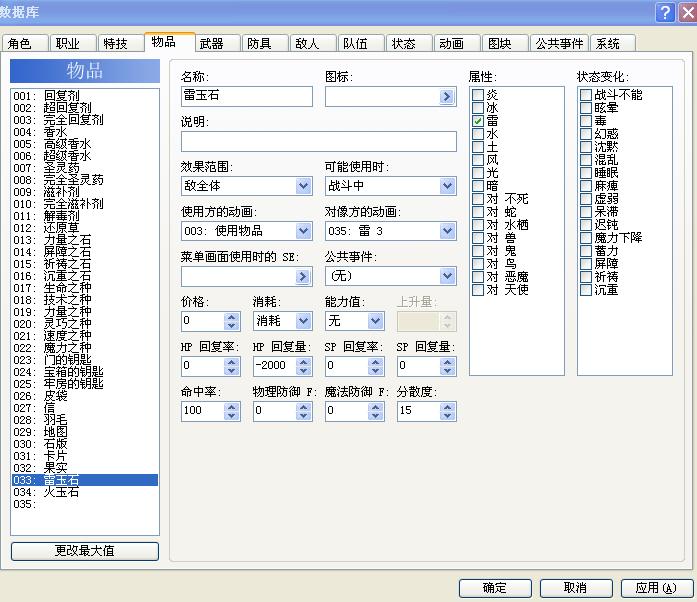Check the 炎 attribute checkbox
Image resolution: width=697 pixels, height=602 pixels.
(x=478, y=95)
